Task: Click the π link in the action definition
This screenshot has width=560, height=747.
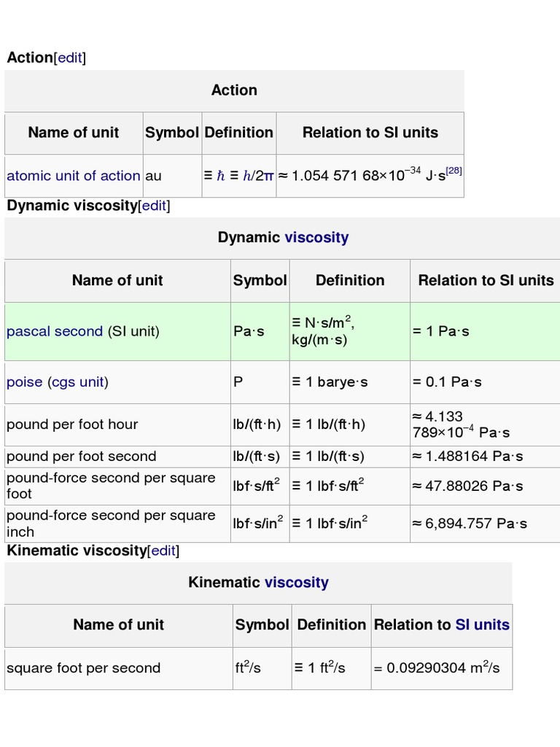Action: point(268,176)
